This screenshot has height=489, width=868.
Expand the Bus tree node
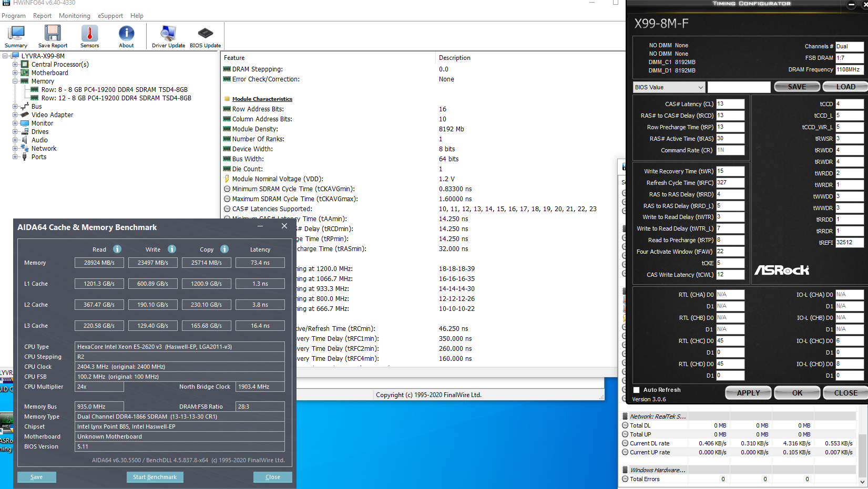pos(15,107)
